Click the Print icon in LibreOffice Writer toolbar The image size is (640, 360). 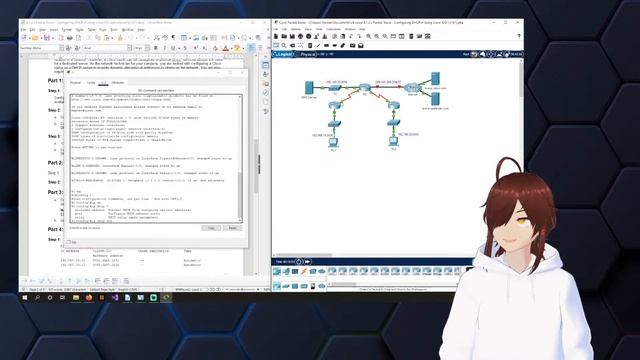[x=70, y=38]
